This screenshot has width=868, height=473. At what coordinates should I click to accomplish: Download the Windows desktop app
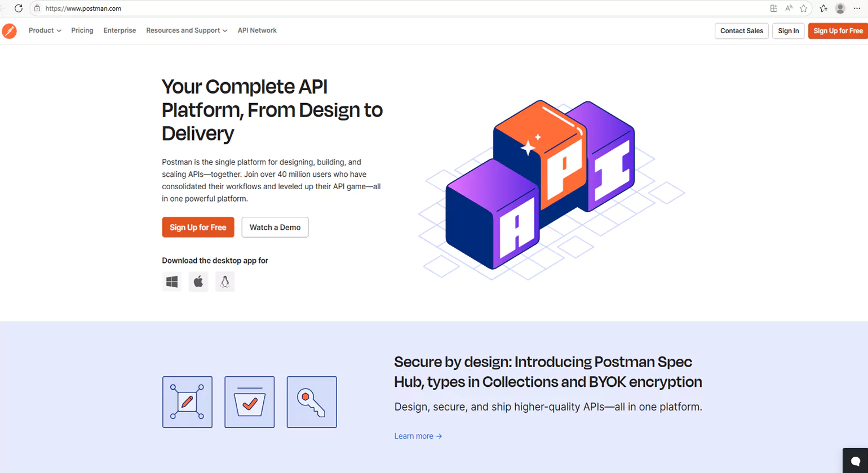coord(172,282)
